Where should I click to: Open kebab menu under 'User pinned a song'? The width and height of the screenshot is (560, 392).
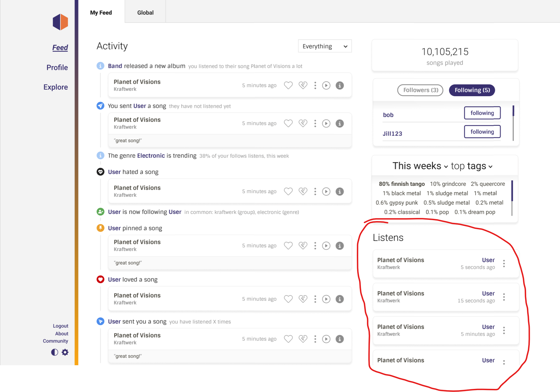(x=315, y=246)
